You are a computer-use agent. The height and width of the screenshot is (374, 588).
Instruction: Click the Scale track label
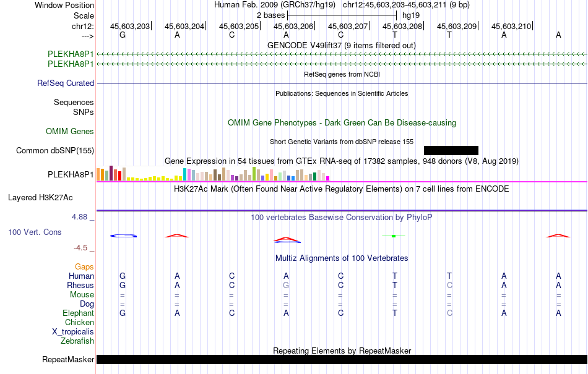[84, 15]
